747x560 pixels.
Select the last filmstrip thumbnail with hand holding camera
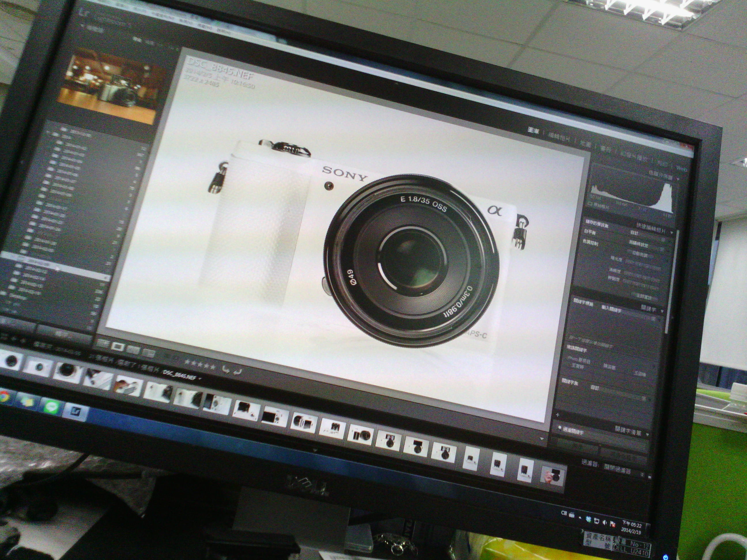(x=552, y=476)
